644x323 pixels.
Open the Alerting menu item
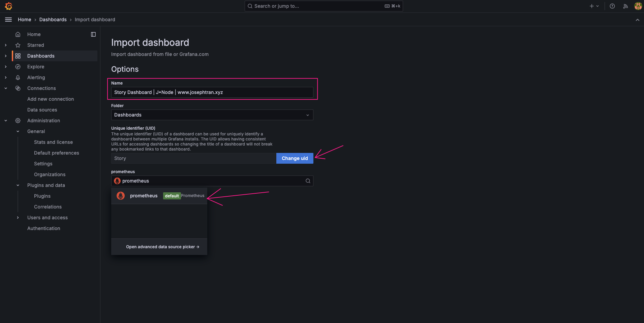(x=36, y=77)
